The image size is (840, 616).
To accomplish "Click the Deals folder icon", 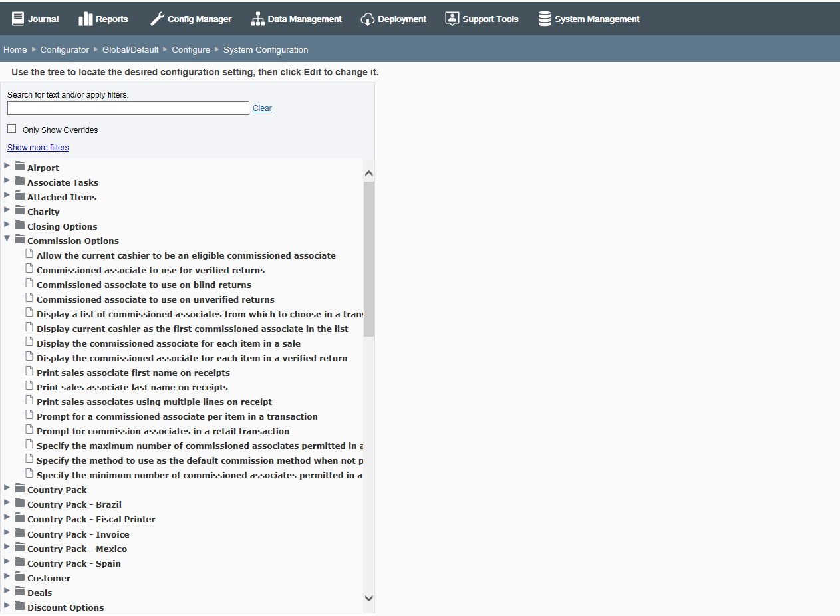I will 19,592.
